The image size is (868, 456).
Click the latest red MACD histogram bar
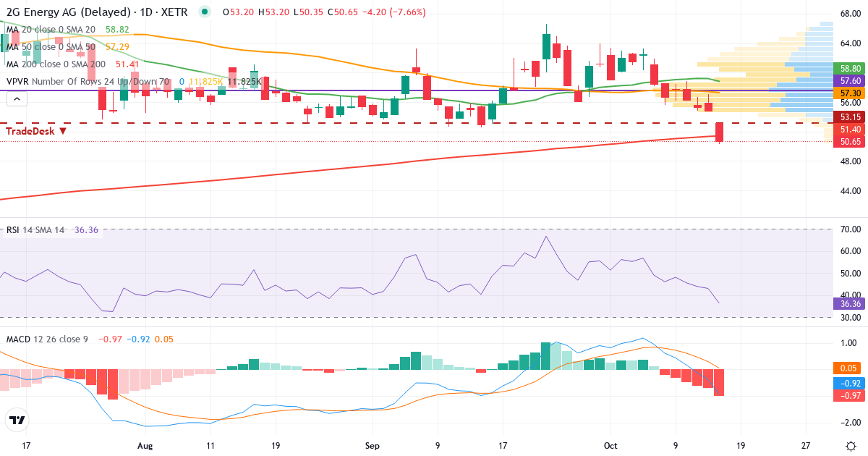coord(720,382)
